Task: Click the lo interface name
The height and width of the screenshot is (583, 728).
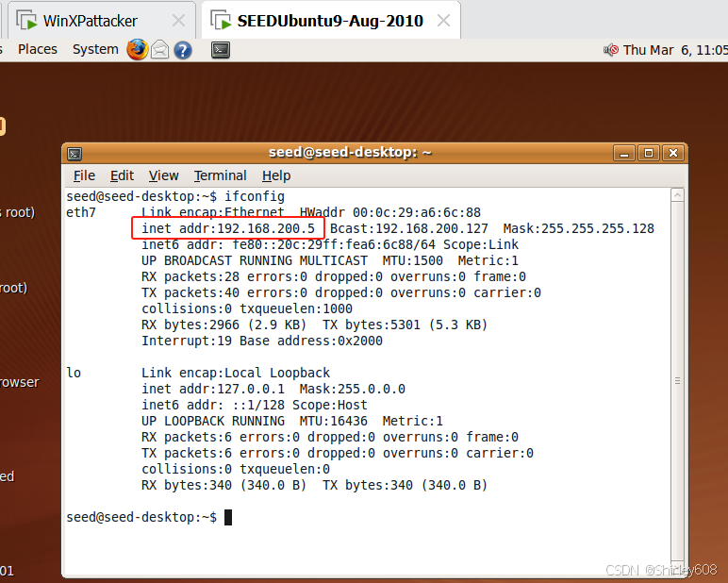Action: click(74, 373)
